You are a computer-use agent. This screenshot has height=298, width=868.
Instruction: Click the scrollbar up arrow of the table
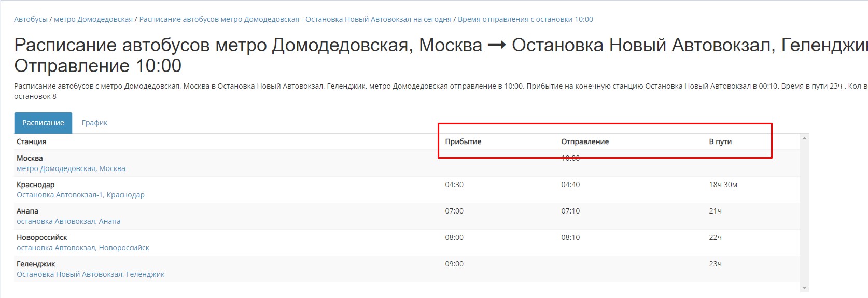(x=804, y=138)
